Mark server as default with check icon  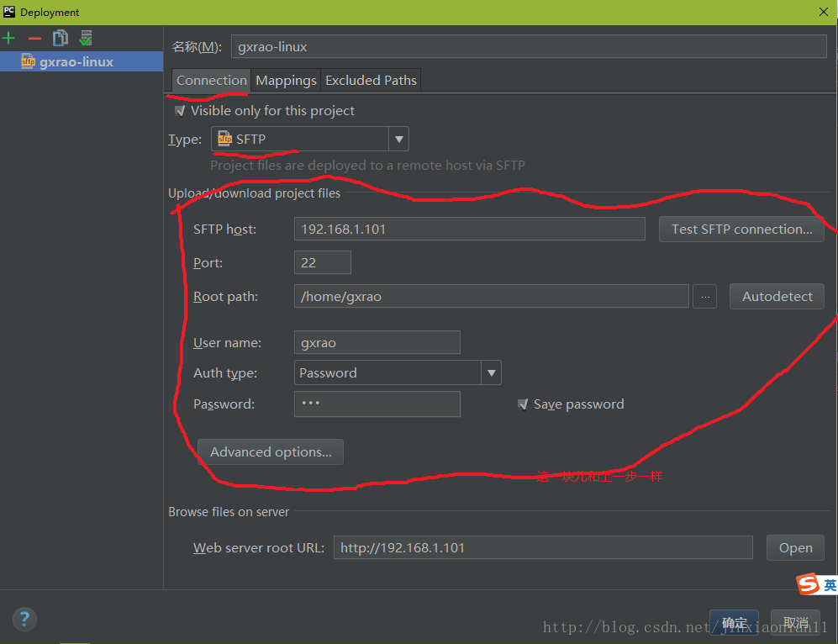coord(86,38)
